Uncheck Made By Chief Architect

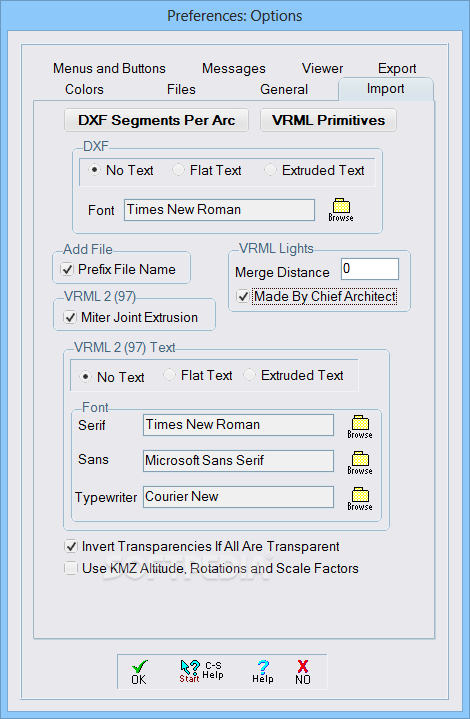click(243, 297)
